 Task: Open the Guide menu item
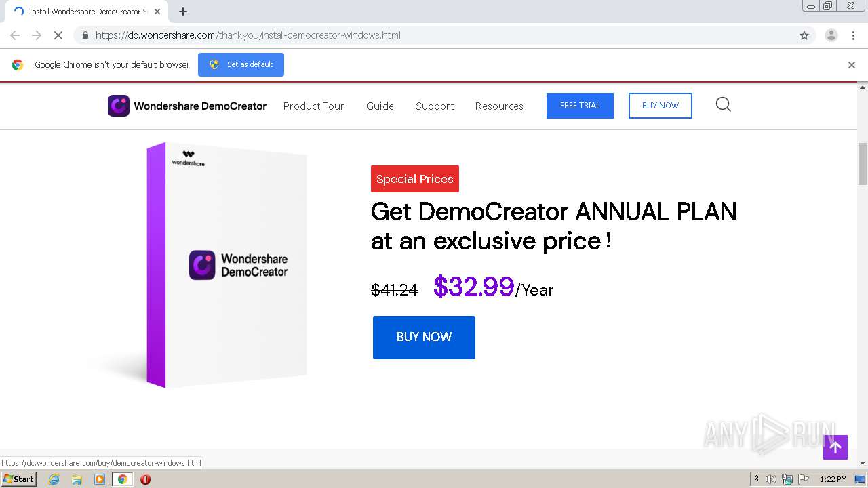380,106
